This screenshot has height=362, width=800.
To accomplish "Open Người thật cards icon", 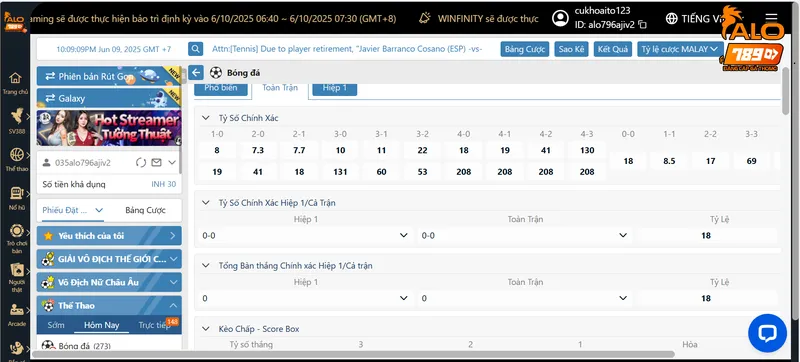I will pyautogui.click(x=17, y=270).
